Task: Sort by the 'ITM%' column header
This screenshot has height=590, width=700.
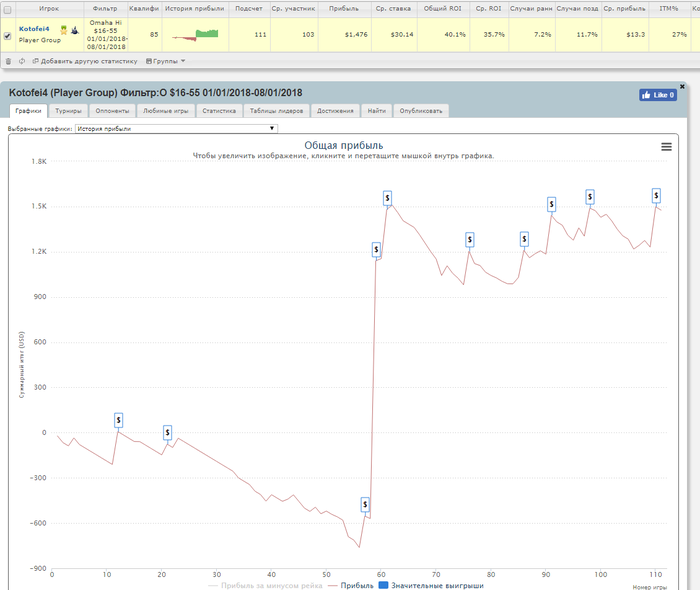Action: click(669, 9)
